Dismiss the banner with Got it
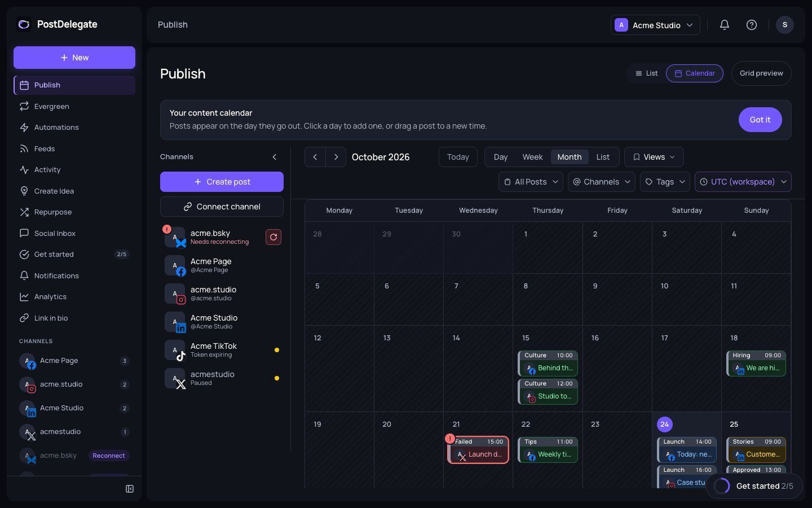Screen dimensions: 812x508 pyautogui.click(x=760, y=120)
